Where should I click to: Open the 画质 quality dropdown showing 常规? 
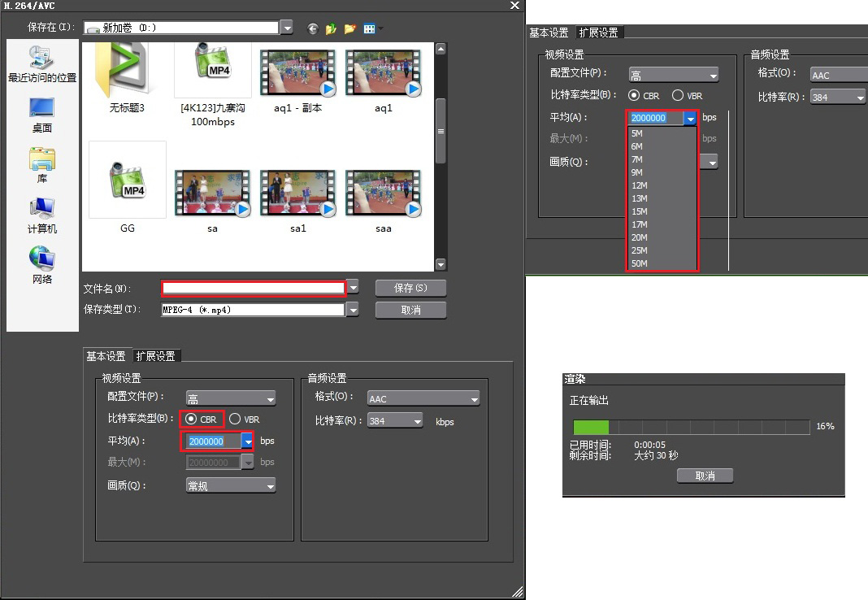(x=231, y=485)
